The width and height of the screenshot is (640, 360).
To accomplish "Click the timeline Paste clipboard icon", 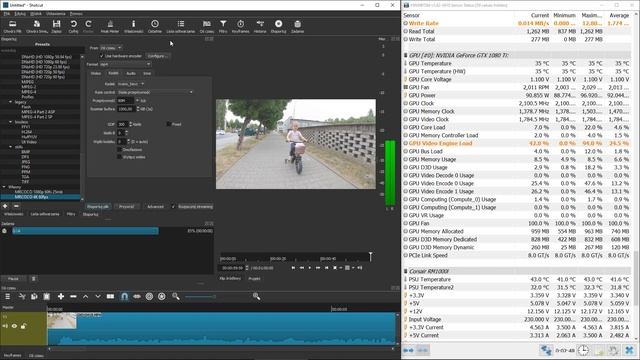I will [47, 296].
